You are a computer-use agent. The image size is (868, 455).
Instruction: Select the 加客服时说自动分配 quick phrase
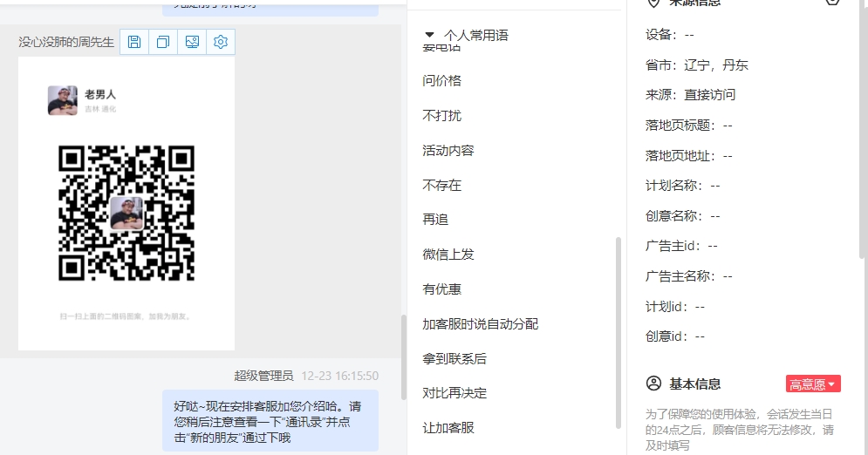[481, 324]
